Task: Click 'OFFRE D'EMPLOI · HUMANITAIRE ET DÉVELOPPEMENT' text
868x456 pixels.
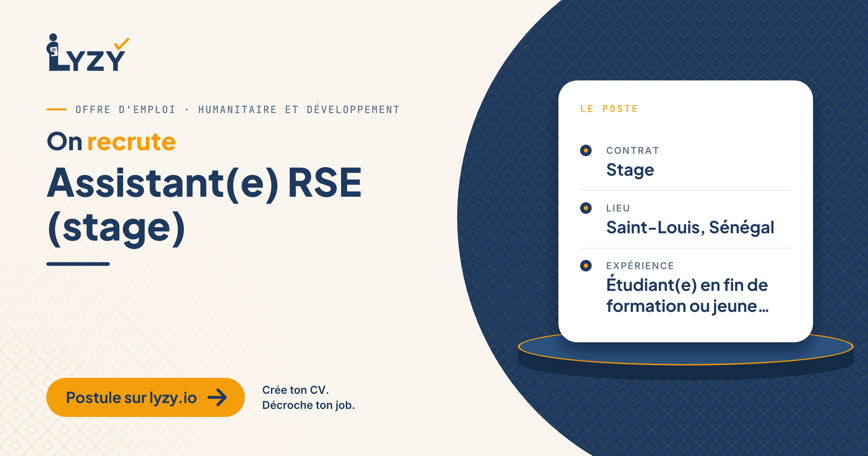Action: click(238, 110)
